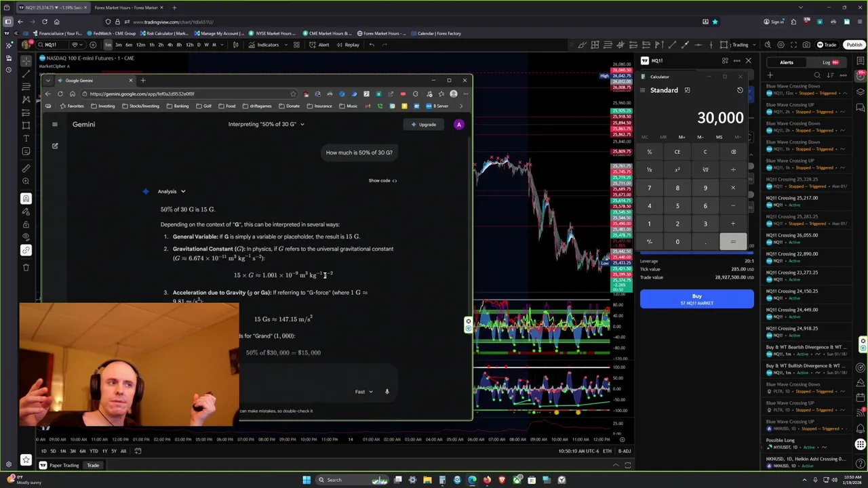The image size is (868, 488).
Task: Open the Fast model selector dropdown
Action: 364,391
